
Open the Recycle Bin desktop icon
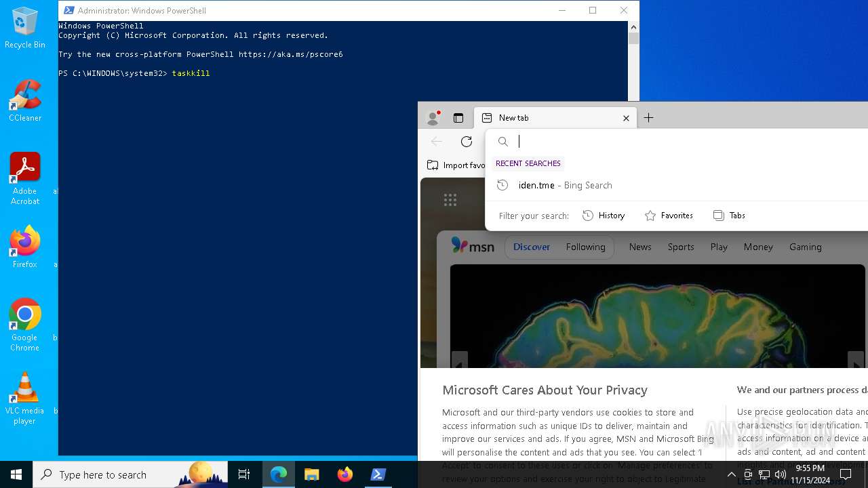(25, 28)
